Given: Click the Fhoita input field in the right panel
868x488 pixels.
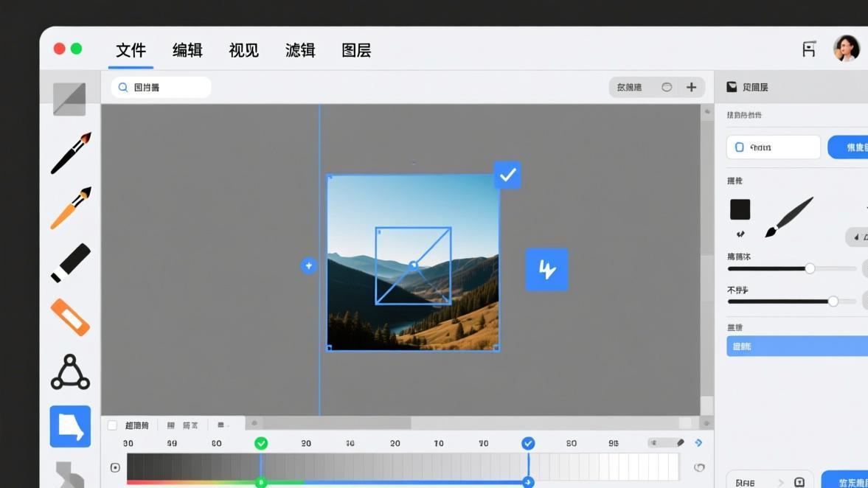Looking at the screenshot, I should click(774, 147).
